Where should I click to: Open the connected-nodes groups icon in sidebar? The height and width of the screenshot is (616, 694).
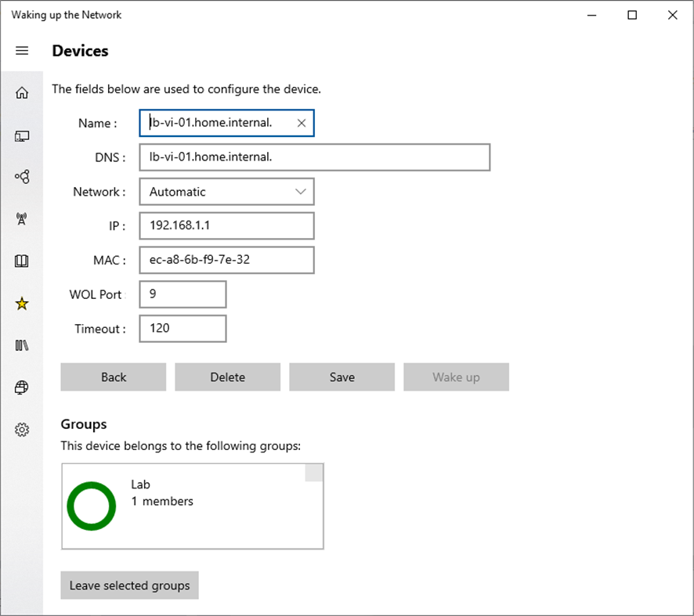coord(22,177)
